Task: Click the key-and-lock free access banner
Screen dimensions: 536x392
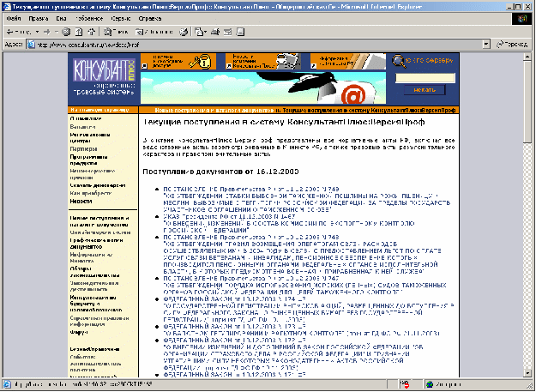Action: pos(178,62)
